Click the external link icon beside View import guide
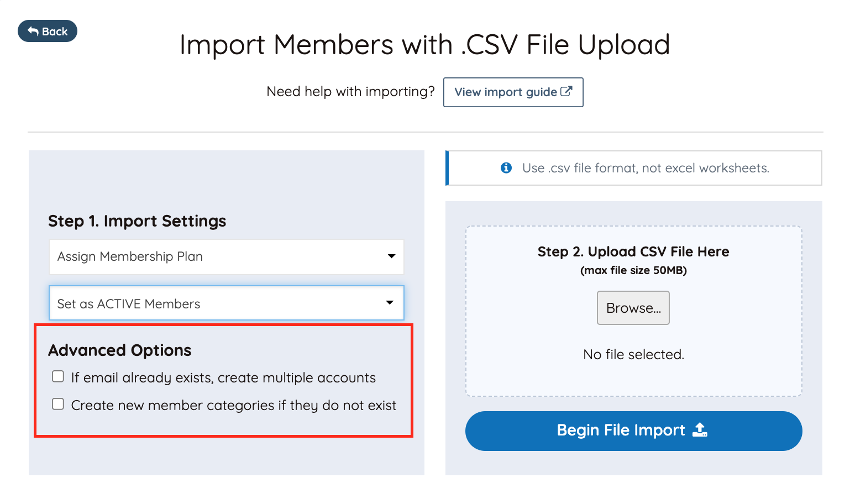 tap(566, 92)
